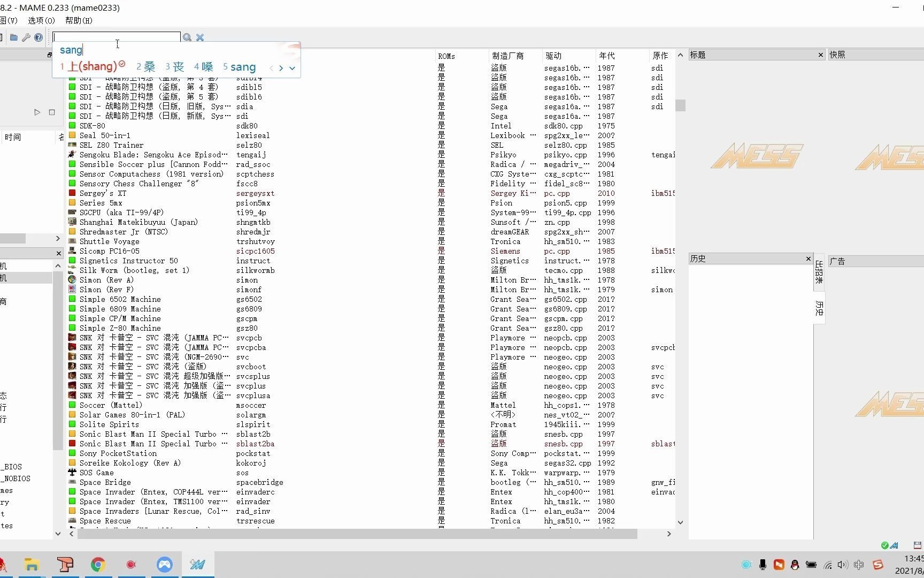Click the horizontal scrollbar thumb under game list
924x578 pixels.
click(x=357, y=534)
